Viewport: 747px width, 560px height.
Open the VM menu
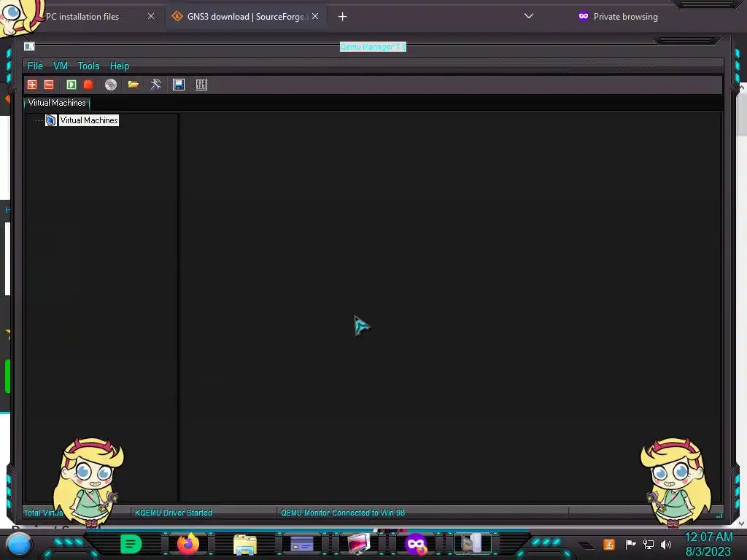click(x=60, y=66)
